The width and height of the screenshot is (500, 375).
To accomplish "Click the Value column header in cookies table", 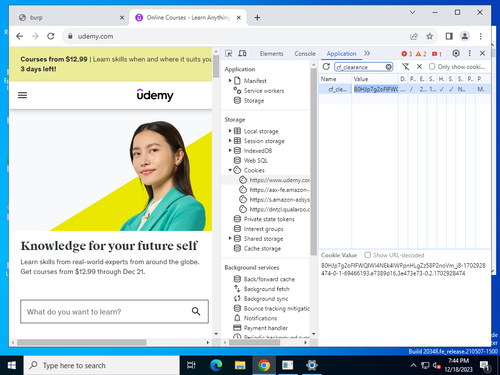I will pyautogui.click(x=375, y=79).
